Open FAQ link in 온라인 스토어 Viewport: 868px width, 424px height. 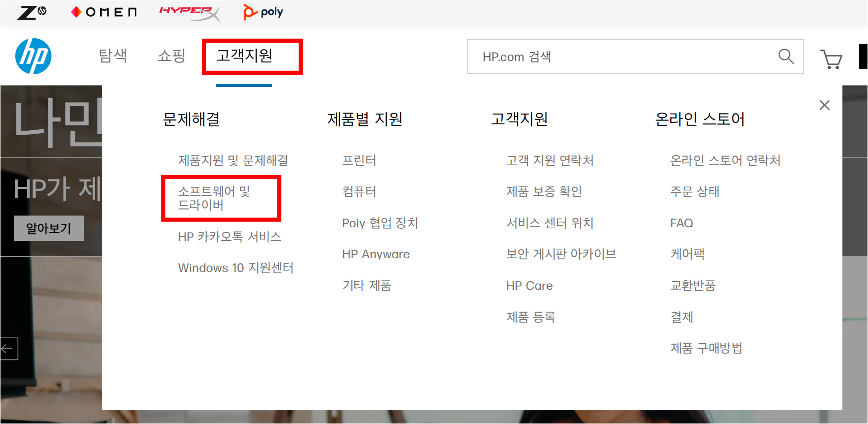(x=682, y=223)
